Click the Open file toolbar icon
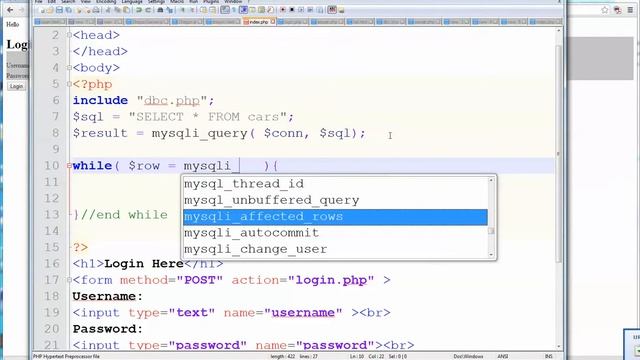The image size is (640, 360). pyautogui.click(x=50, y=10)
